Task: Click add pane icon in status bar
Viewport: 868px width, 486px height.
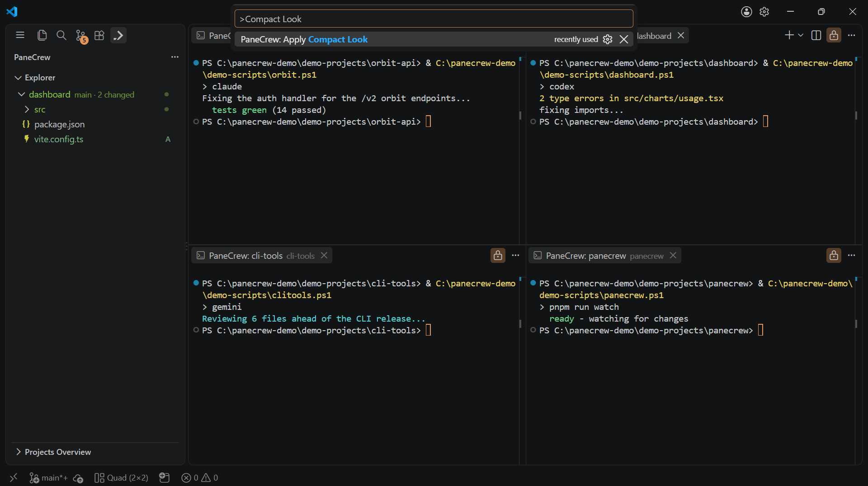Action: [164, 478]
